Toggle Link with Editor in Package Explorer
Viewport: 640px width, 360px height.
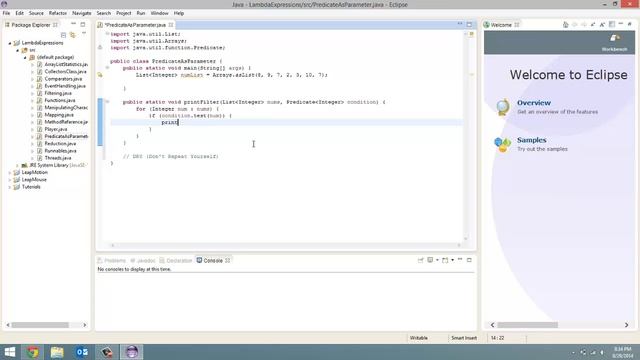[73, 35]
